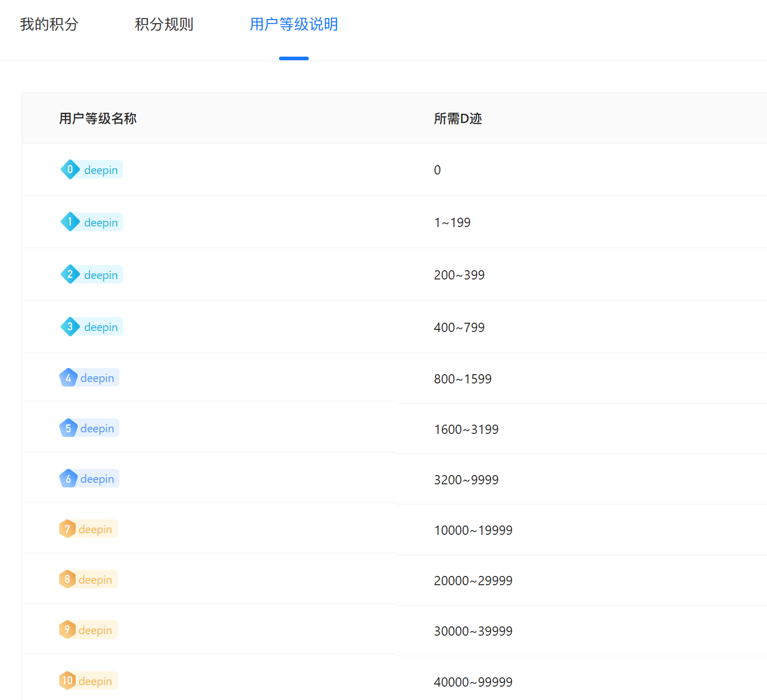Click the level 9 hexagon badge icon
The image size is (767, 700).
point(67,629)
